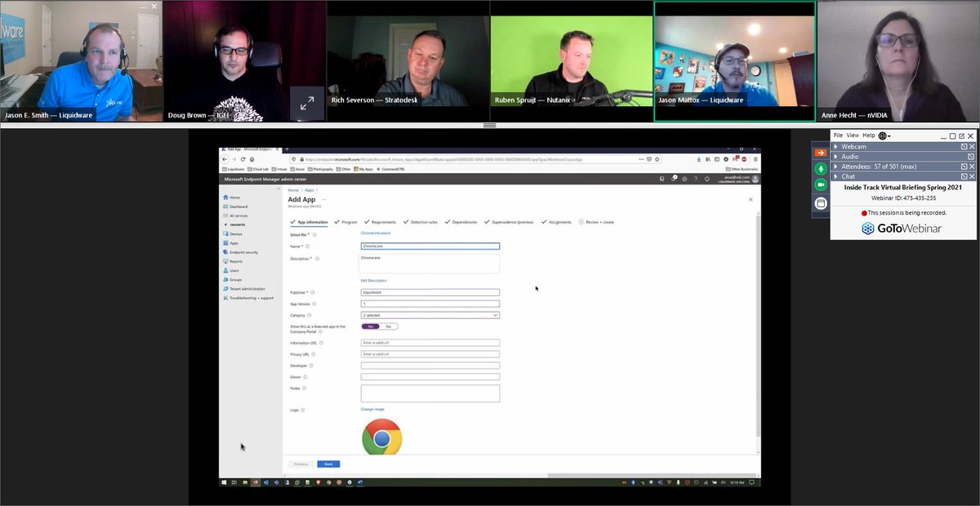Screen dimensions: 980x506
Task: Click the Home breadcrumb link
Action: point(292,190)
